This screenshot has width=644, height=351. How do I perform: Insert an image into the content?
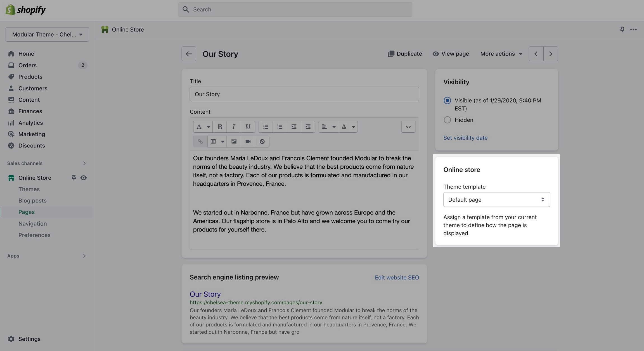pos(234,142)
